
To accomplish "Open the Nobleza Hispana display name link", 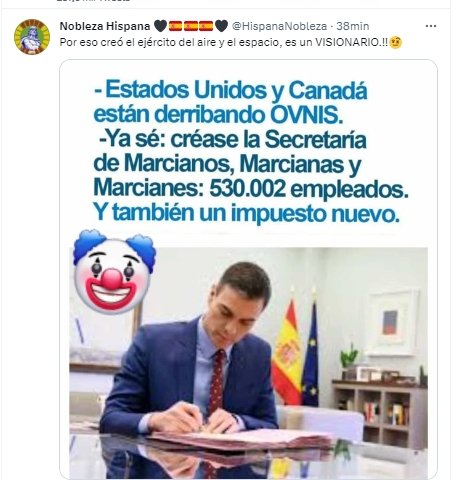I will click(x=105, y=26).
